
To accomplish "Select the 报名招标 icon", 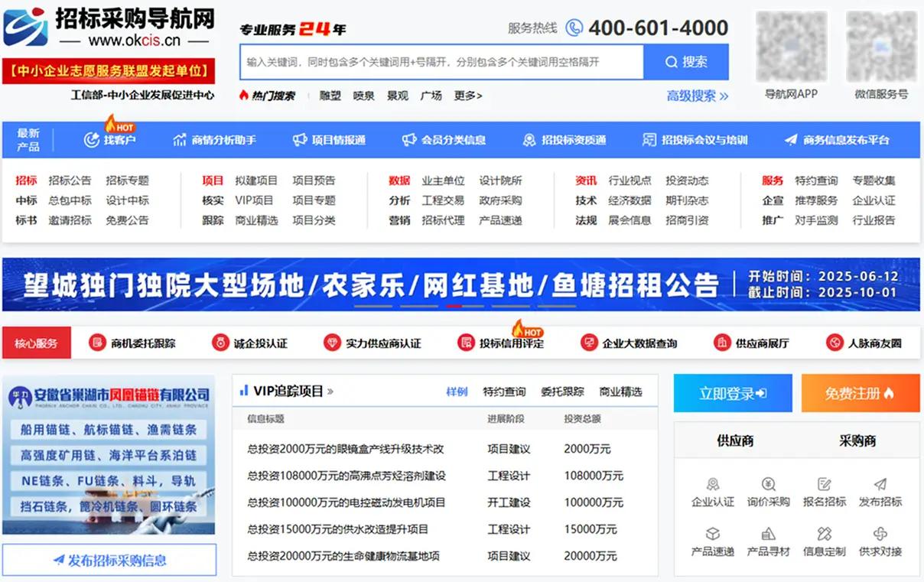I will (824, 485).
